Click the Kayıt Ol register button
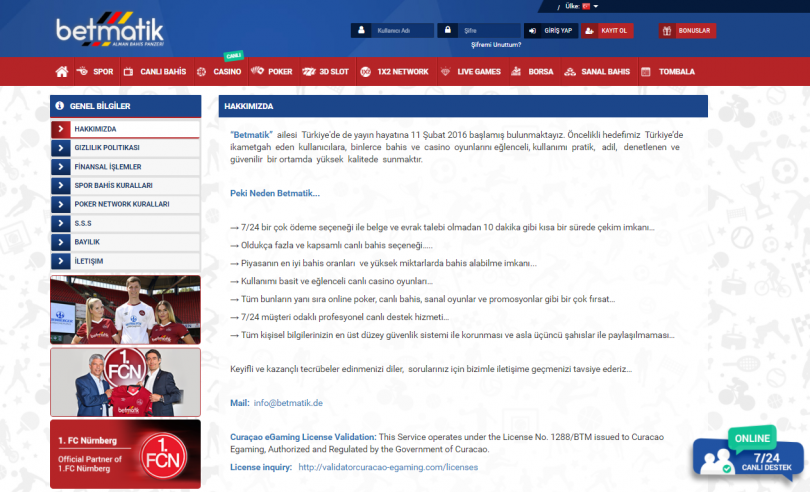810x492 pixels. point(607,30)
